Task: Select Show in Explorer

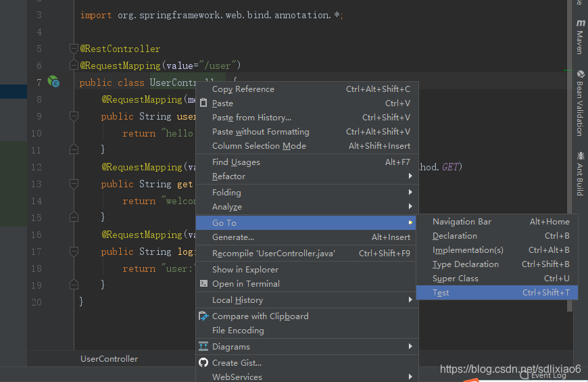Action: click(307, 269)
